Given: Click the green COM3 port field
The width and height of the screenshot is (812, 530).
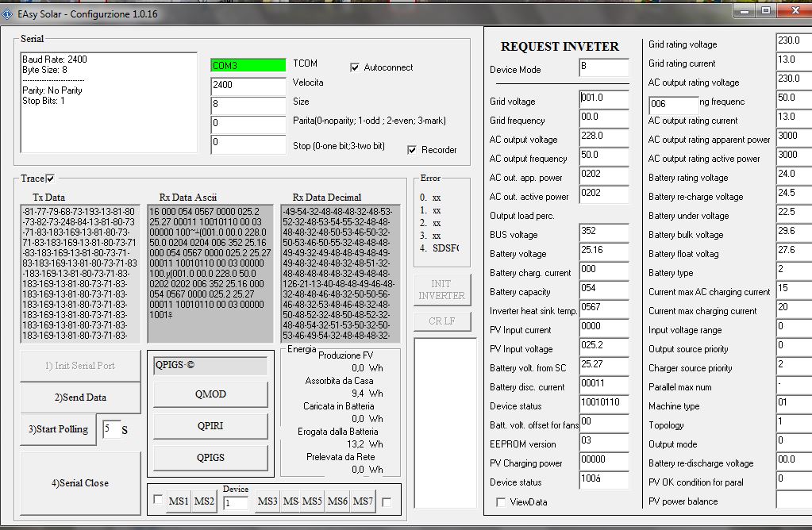Looking at the screenshot, I should (248, 66).
